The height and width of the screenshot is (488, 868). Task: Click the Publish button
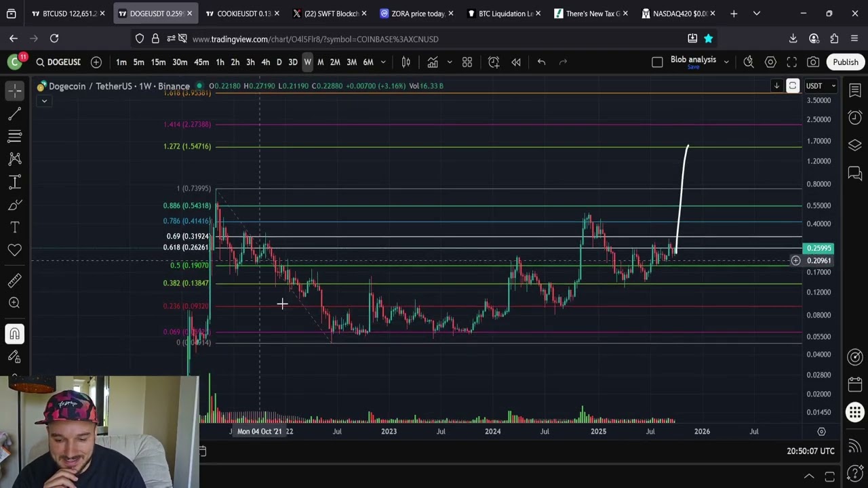[846, 62]
